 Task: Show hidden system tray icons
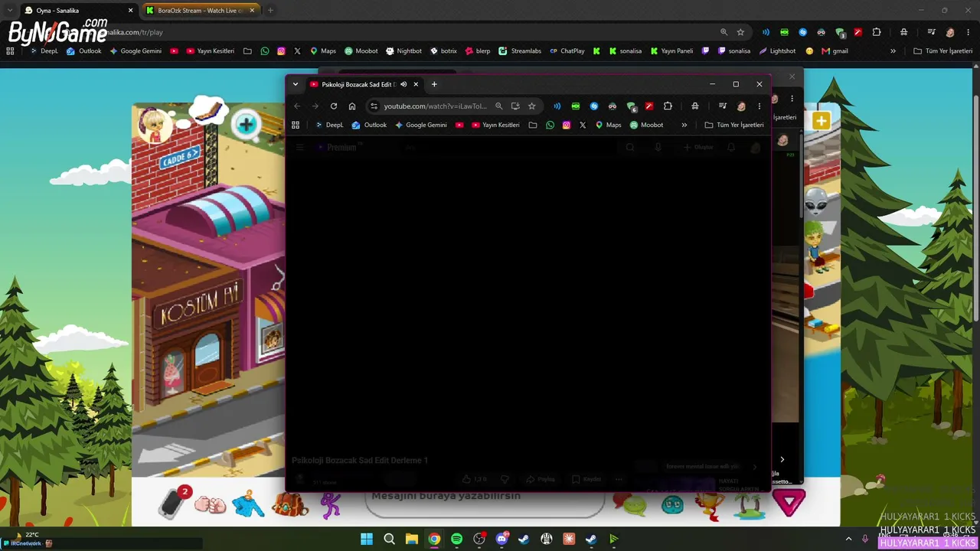[x=848, y=539]
